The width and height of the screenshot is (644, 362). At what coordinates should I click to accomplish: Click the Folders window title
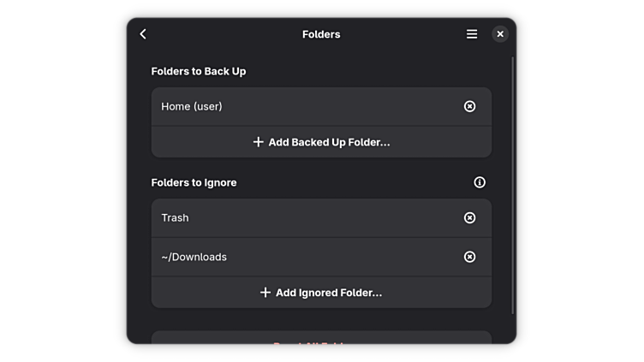coord(321,34)
